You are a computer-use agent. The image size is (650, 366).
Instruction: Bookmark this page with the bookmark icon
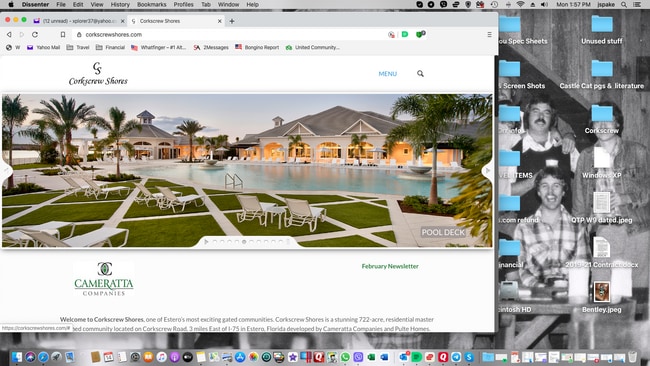click(x=63, y=34)
